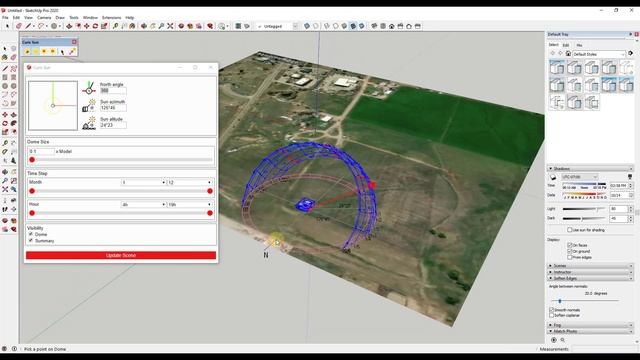The image size is (640, 360).
Task: Click the North angle compass icon
Action: coord(89,88)
